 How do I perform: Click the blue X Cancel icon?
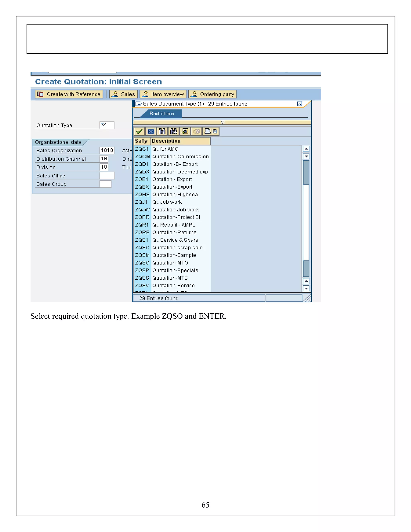click(151, 131)
